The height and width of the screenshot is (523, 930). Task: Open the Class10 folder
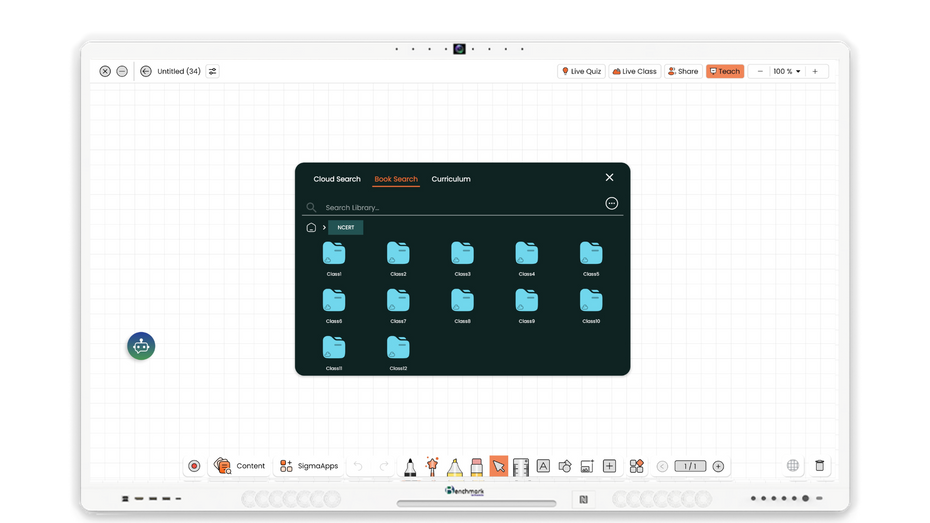click(x=591, y=305)
